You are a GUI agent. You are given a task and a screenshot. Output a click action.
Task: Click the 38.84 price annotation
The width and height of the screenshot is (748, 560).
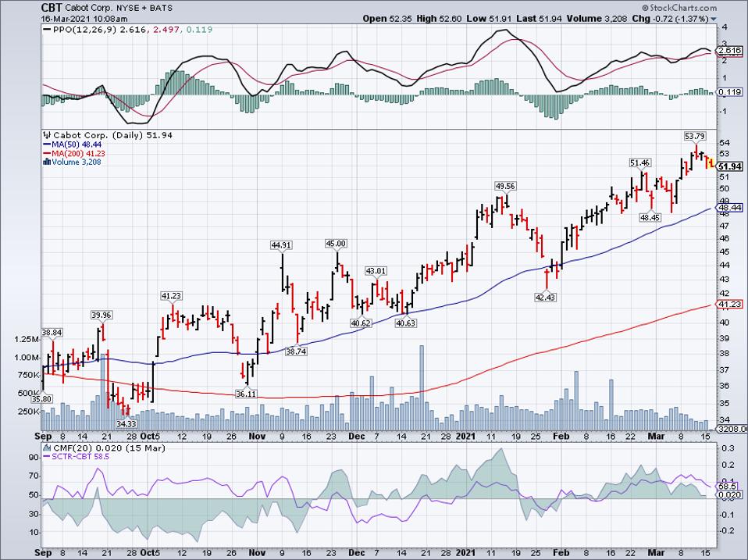(52, 333)
